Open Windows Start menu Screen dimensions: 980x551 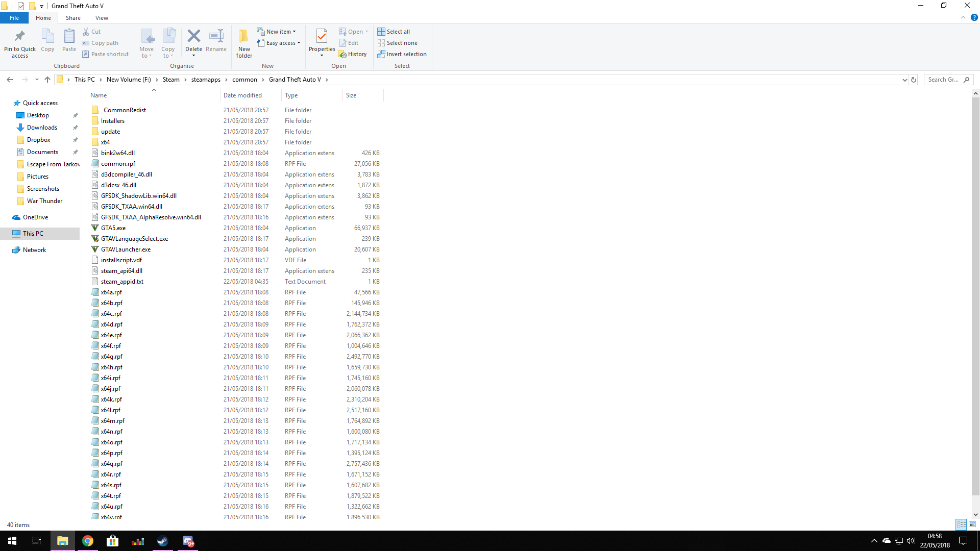[x=12, y=541]
